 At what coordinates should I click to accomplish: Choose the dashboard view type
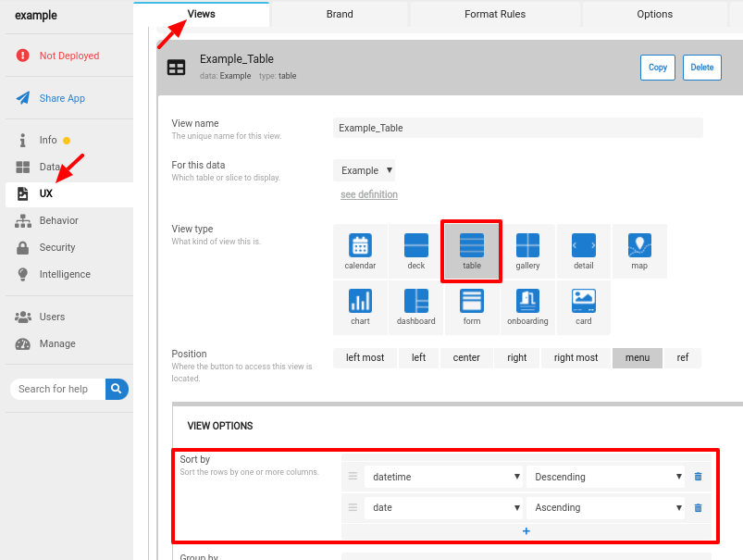click(416, 307)
